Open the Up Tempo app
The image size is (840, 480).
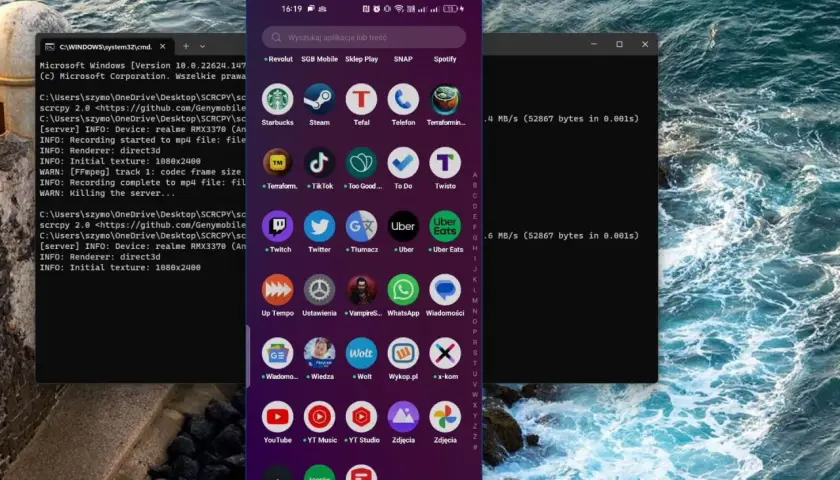278,290
